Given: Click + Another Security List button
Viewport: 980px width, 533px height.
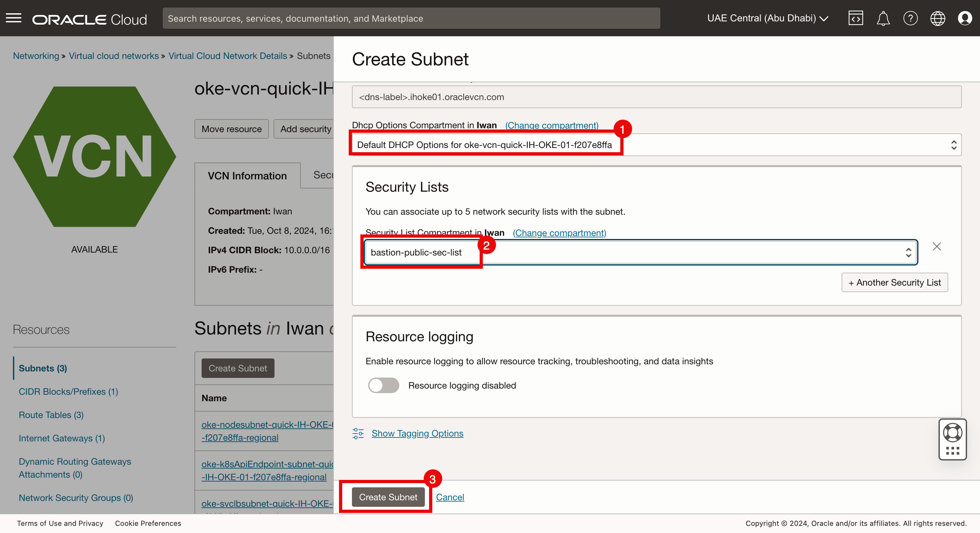Looking at the screenshot, I should (894, 282).
